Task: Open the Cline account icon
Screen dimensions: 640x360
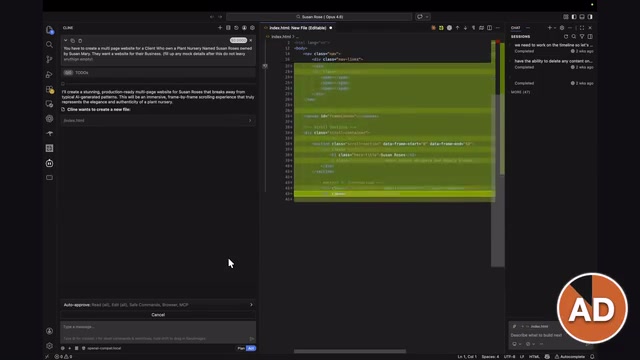Action: [244, 28]
